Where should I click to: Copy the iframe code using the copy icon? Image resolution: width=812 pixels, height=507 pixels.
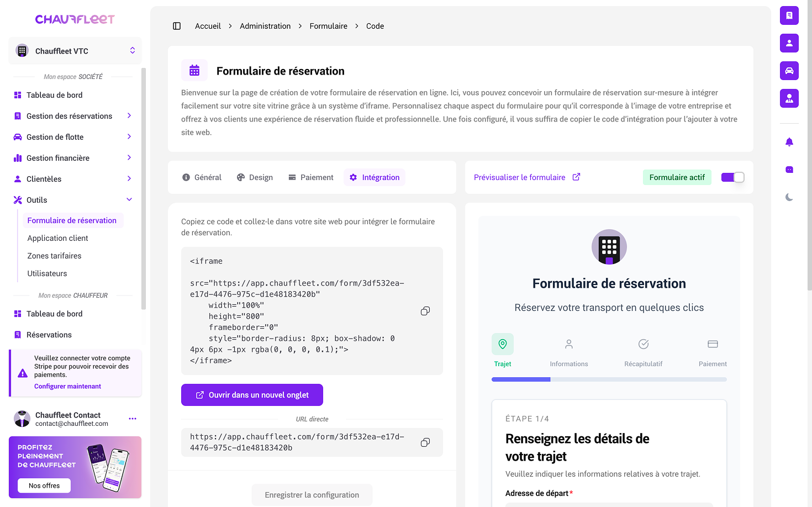[425, 311]
